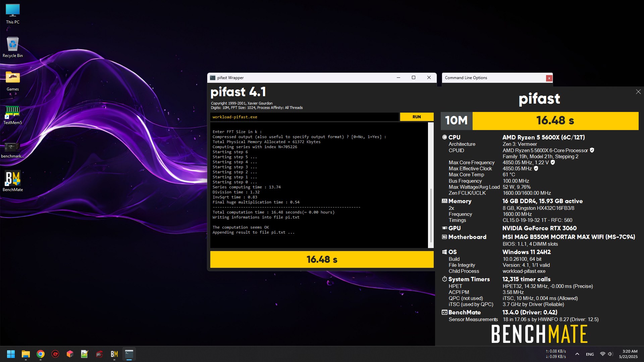Image resolution: width=644 pixels, height=362 pixels.
Task: Click the BIOS: 1.L1, 4 DIMM slots line
Action: [x=530, y=244]
